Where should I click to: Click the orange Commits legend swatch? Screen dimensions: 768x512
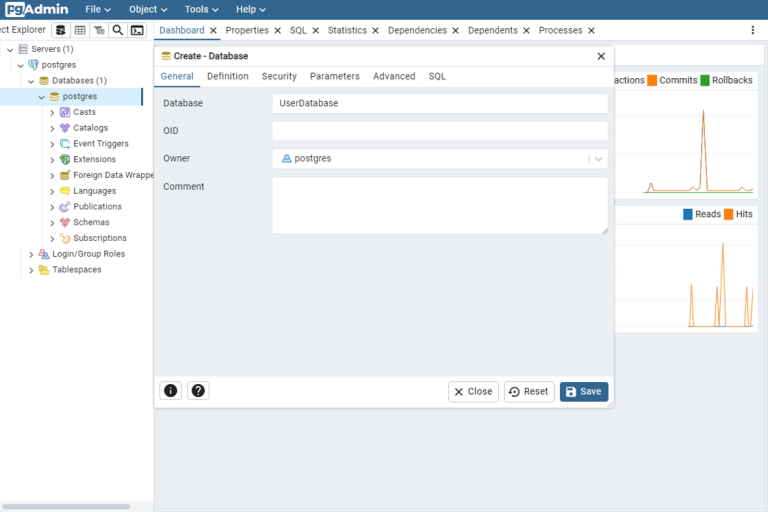click(x=652, y=80)
